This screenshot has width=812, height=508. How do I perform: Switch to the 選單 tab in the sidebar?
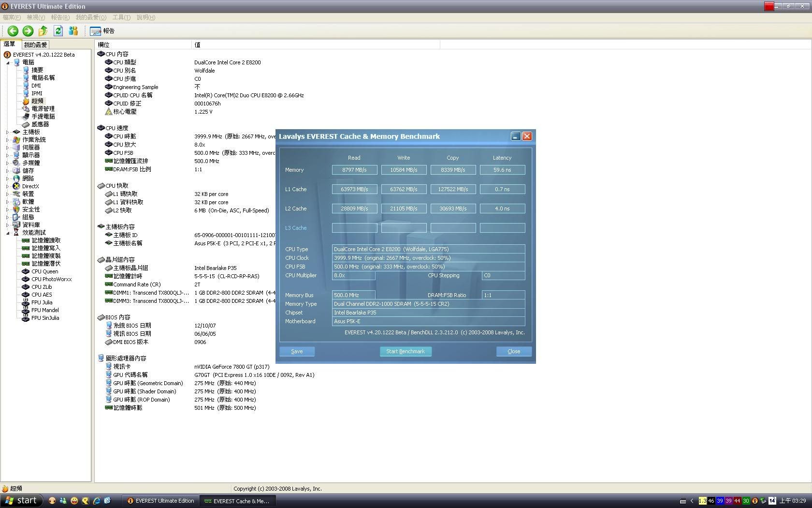[10, 44]
